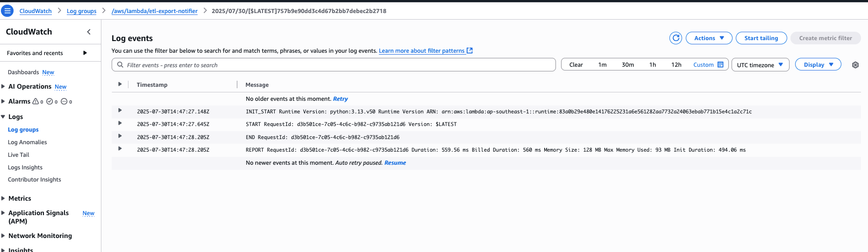Expand Favorites and recents
The height and width of the screenshot is (252, 868).
[85, 53]
